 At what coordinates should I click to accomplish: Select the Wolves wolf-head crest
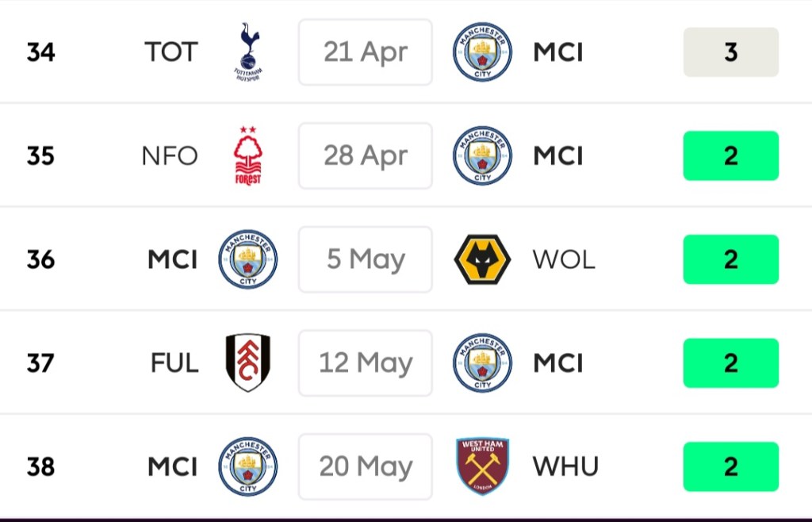(482, 259)
